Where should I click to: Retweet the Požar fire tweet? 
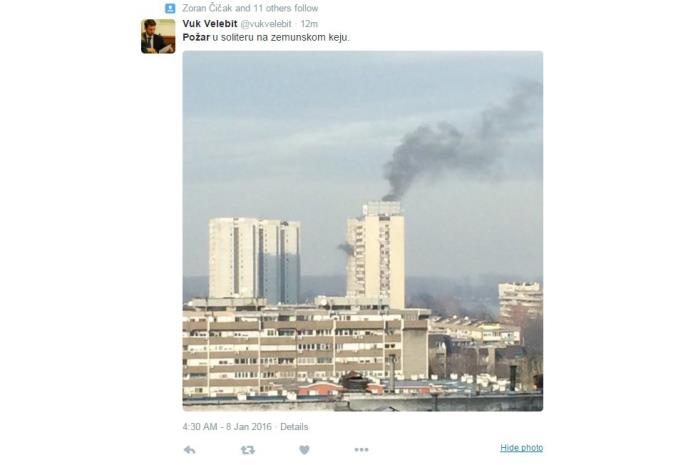(248, 450)
